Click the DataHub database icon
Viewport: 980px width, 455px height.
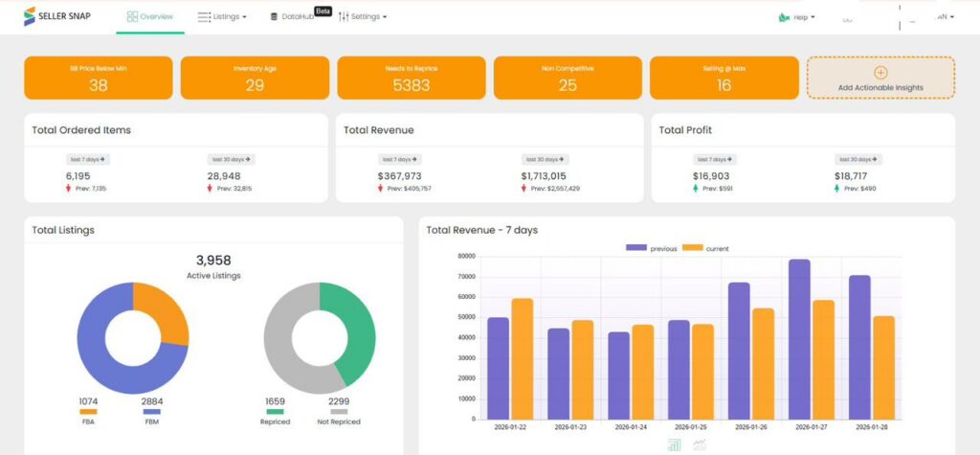pos(274,17)
